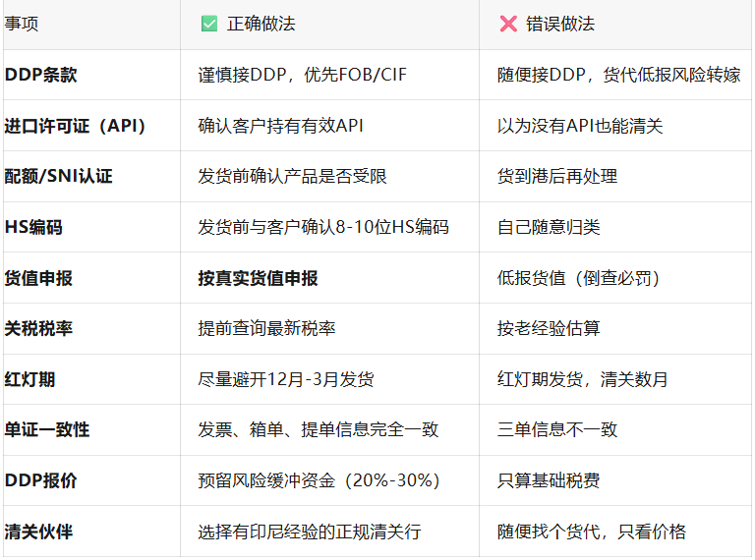The image size is (755, 560).
Task: Click the row label '红灯期'
Action: (29, 379)
